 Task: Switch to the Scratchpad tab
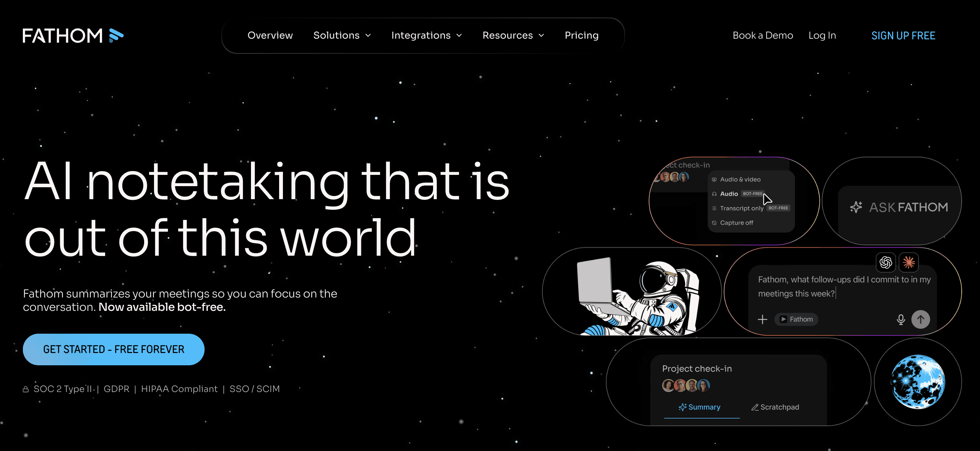(775, 407)
